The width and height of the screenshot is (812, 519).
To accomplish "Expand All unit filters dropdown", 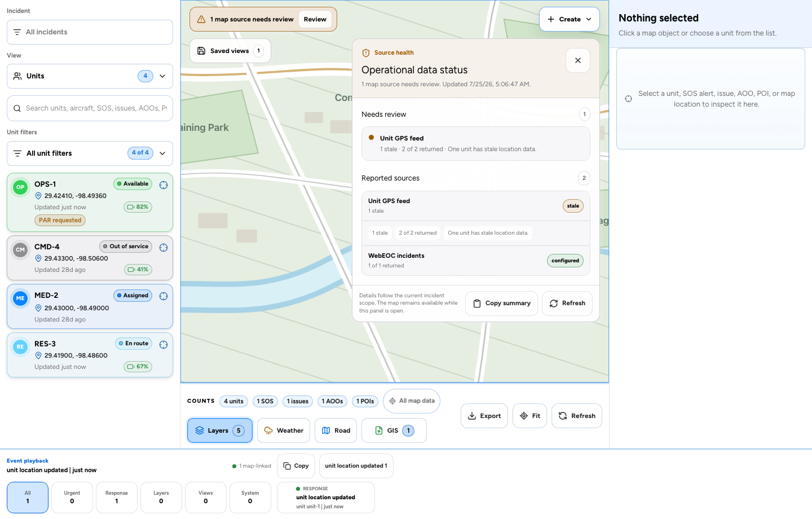I will [x=90, y=153].
